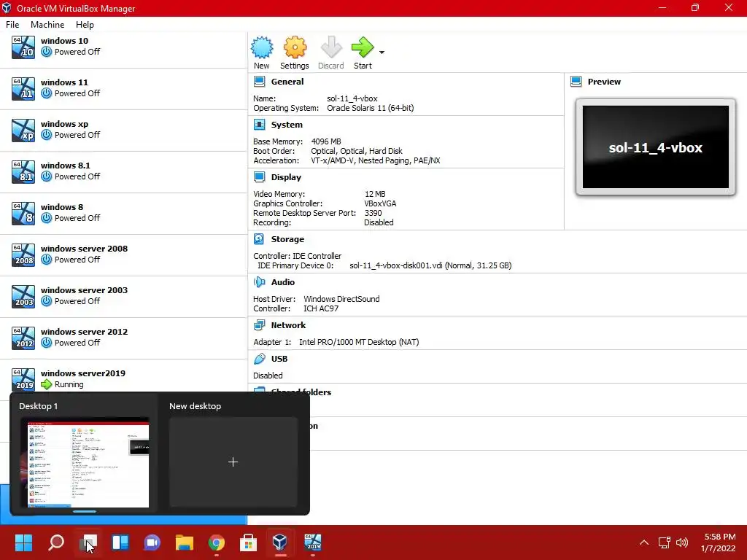Open taskbar Search magnifier
This screenshot has width=747, height=560.
[x=56, y=542]
